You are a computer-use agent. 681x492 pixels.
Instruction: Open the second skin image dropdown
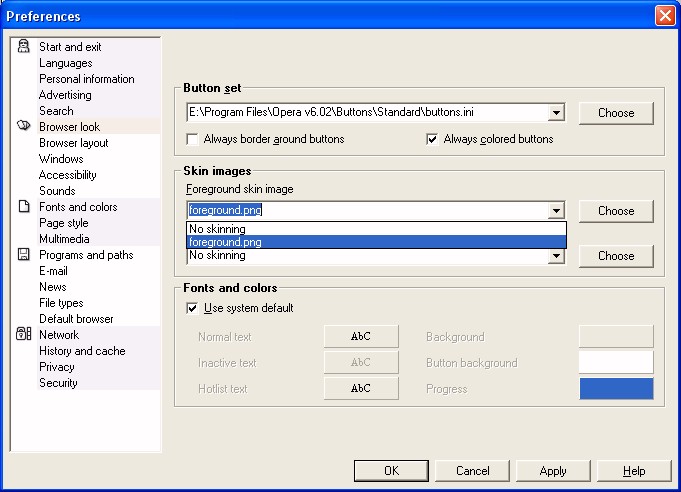[x=557, y=256]
